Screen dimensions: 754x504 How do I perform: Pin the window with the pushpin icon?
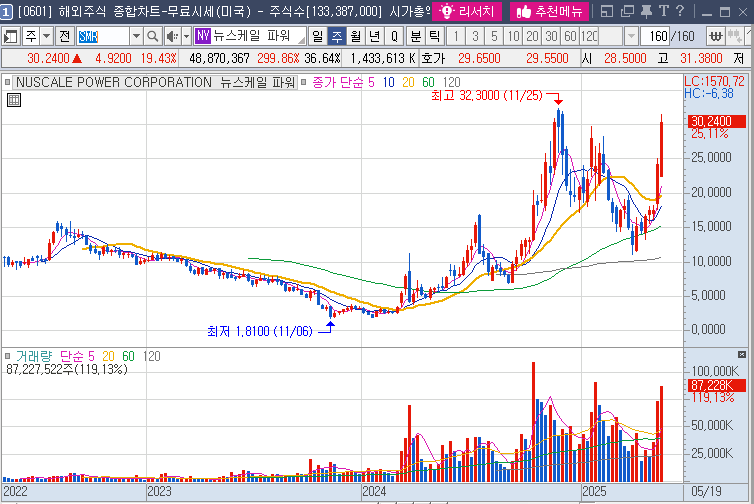646,11
